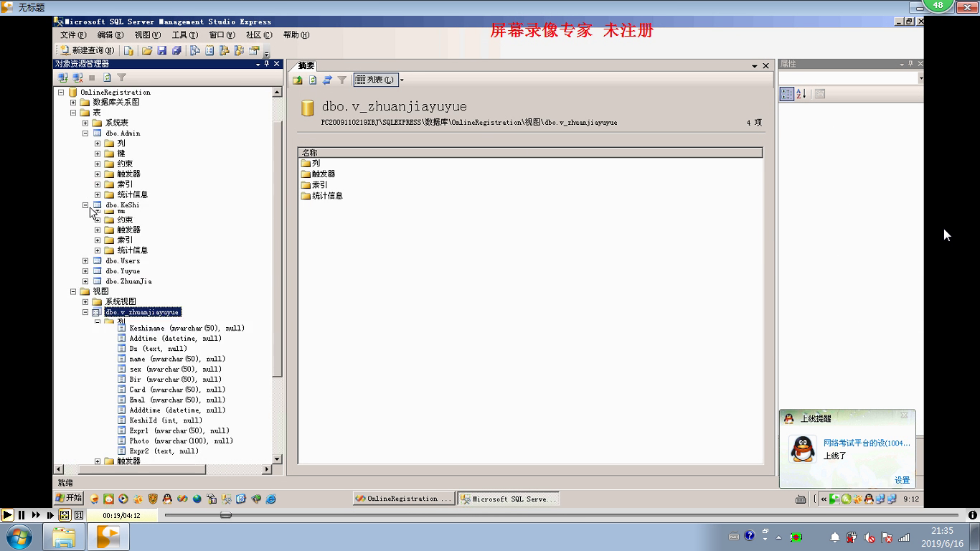980x551 pixels.
Task: Expand the dbo.ZhuanJia table node
Action: coord(85,281)
